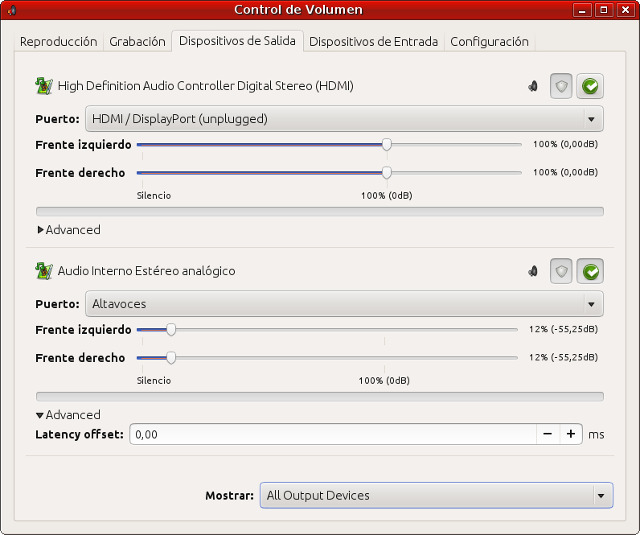Click Frente izquierdo slider handle for Audio Interno
The width and height of the screenshot is (640, 535).
pyautogui.click(x=171, y=329)
